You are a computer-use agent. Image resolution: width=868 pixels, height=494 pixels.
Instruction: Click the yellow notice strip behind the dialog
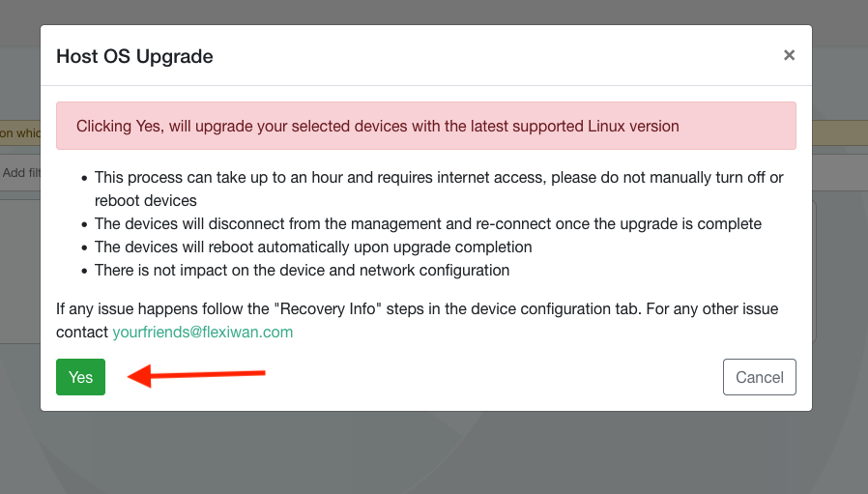coord(839,133)
